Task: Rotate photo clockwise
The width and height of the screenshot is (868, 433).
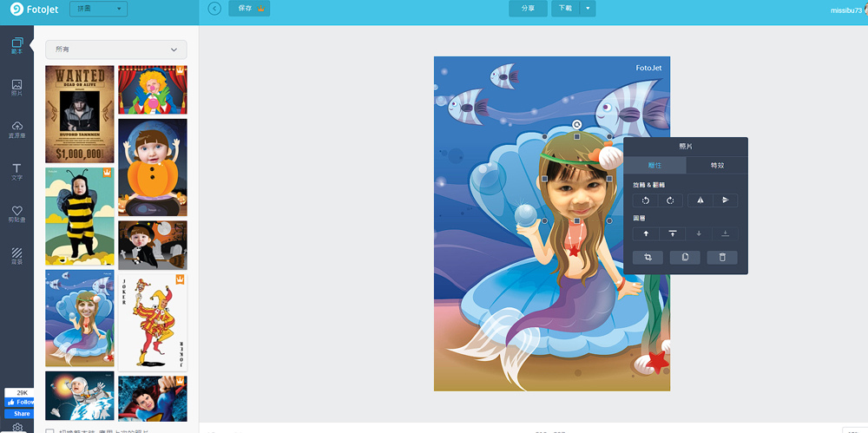Action: click(x=670, y=200)
